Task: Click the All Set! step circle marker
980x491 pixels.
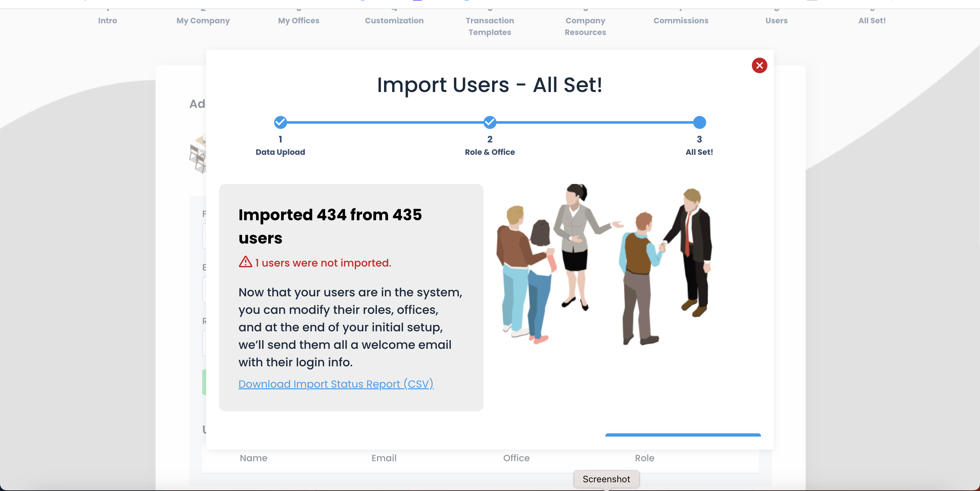Action: 699,122
